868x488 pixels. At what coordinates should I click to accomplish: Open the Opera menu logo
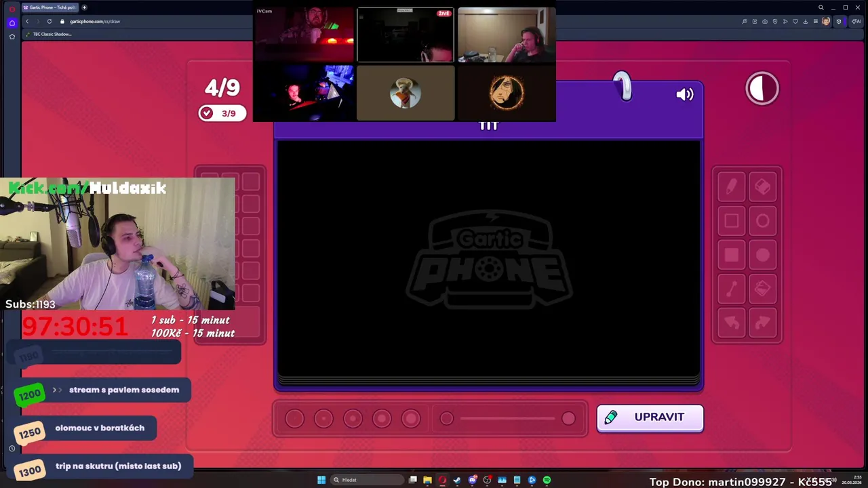[12, 9]
